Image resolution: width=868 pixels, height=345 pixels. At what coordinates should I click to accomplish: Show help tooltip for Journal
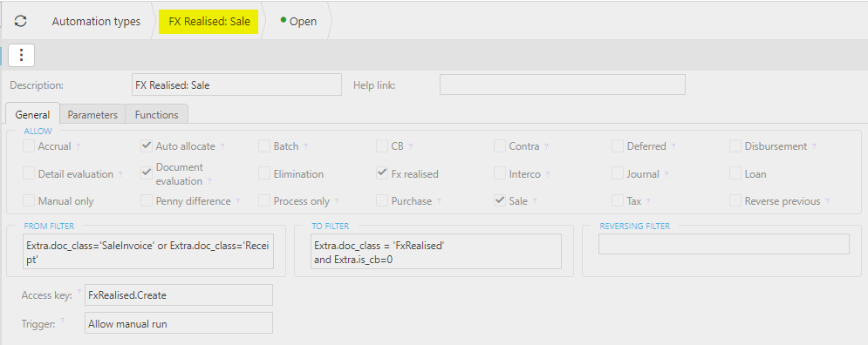click(666, 173)
